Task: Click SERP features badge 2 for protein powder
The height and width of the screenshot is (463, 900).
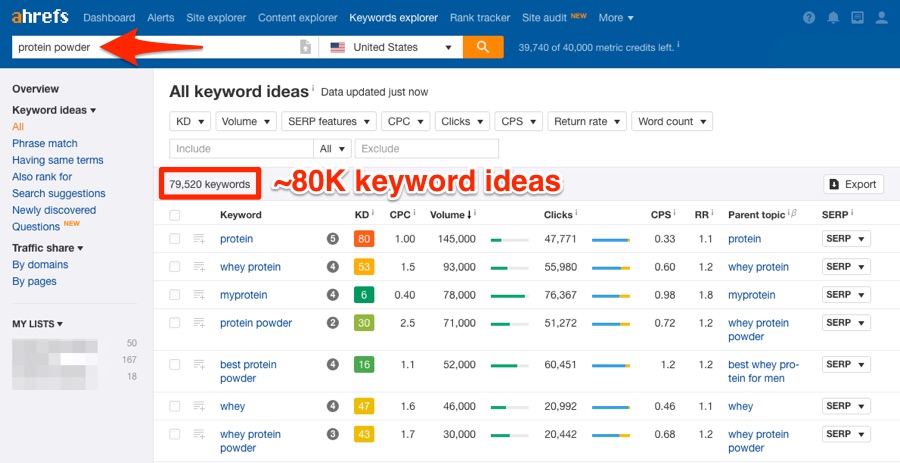Action: click(x=332, y=323)
